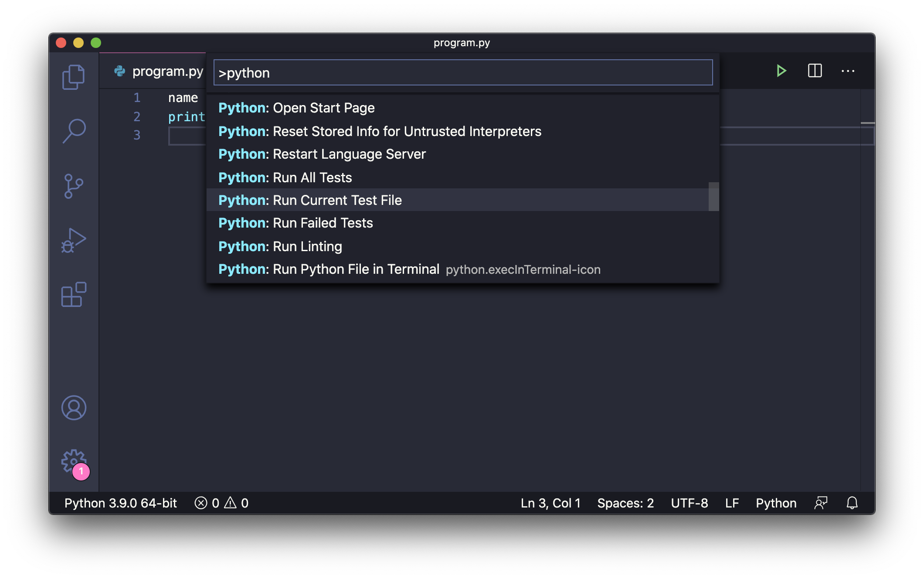Viewport: 924px width, 579px height.
Task: Switch to the program.py tab
Action: [x=167, y=71]
